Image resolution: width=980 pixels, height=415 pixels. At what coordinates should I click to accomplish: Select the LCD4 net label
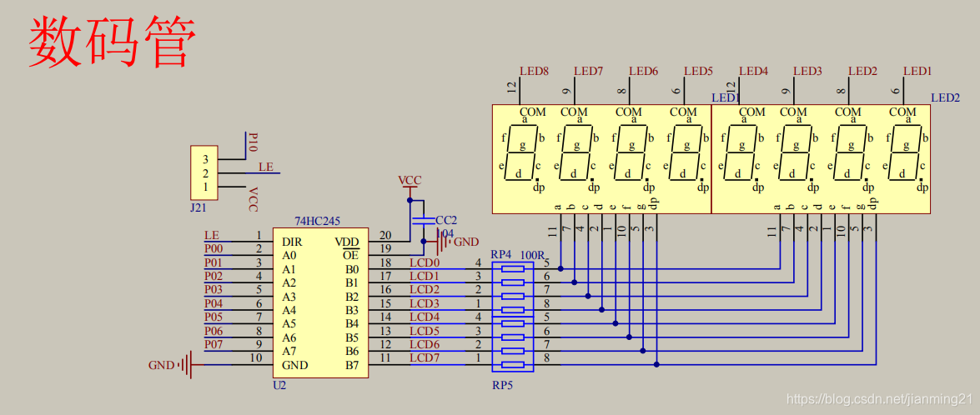(x=425, y=317)
